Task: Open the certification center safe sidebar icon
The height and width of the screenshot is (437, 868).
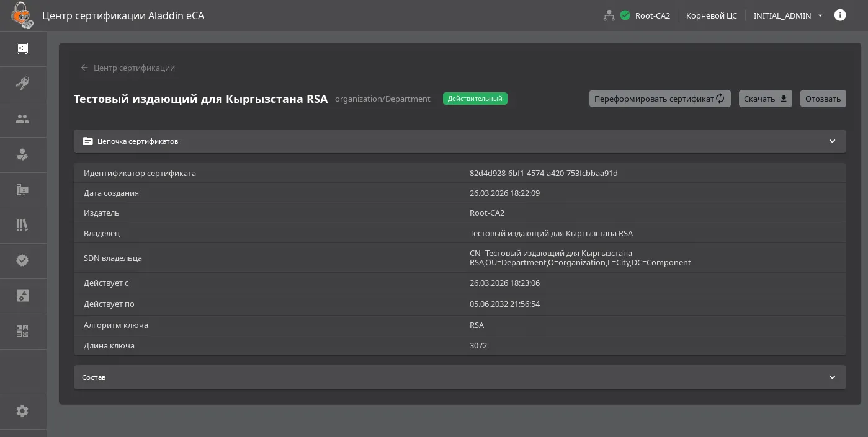Action: [x=22, y=48]
